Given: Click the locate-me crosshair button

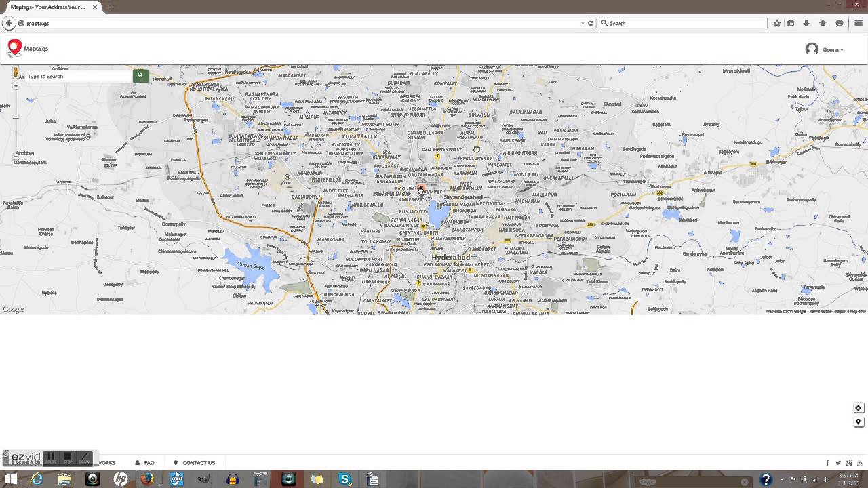Looking at the screenshot, I should (x=859, y=408).
